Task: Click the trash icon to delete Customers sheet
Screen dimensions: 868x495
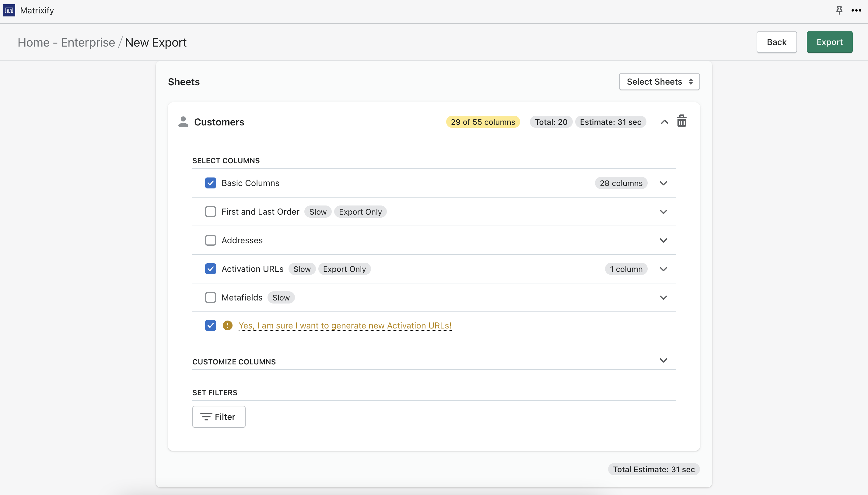Action: (x=681, y=121)
